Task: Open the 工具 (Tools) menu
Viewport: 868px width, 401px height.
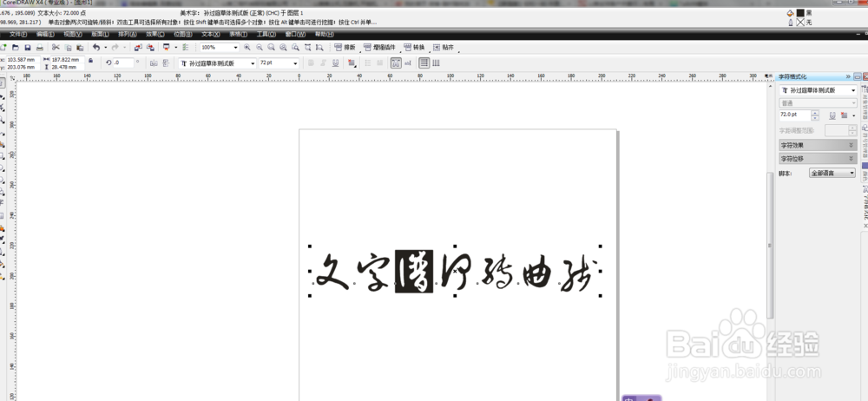Action: tap(266, 35)
